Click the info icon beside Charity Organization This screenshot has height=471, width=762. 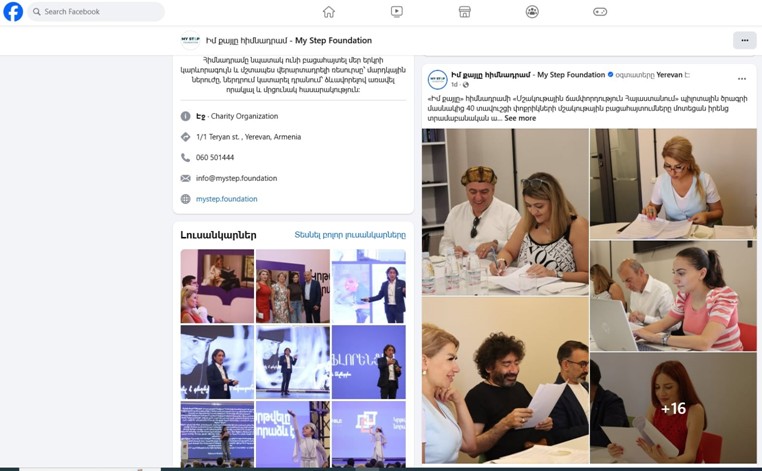pos(186,116)
